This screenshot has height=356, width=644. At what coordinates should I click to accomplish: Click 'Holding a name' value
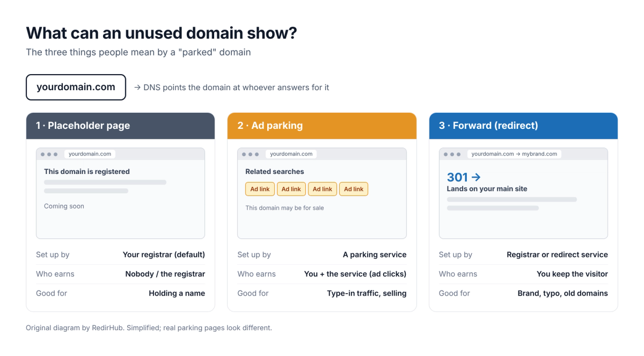click(x=177, y=293)
